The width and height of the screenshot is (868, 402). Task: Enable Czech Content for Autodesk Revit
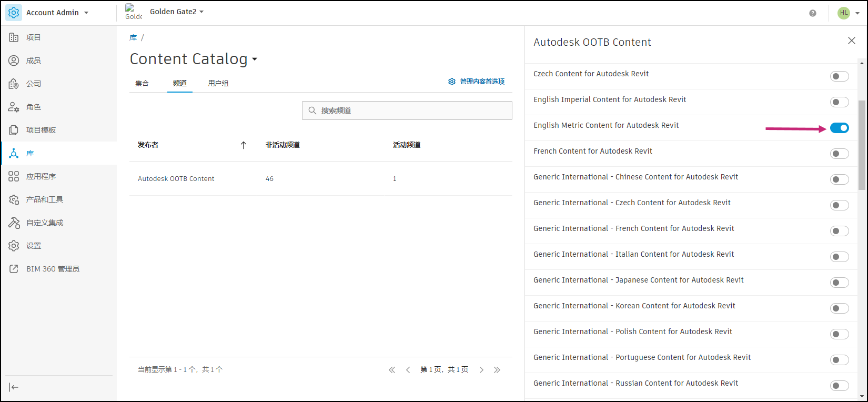(x=840, y=76)
